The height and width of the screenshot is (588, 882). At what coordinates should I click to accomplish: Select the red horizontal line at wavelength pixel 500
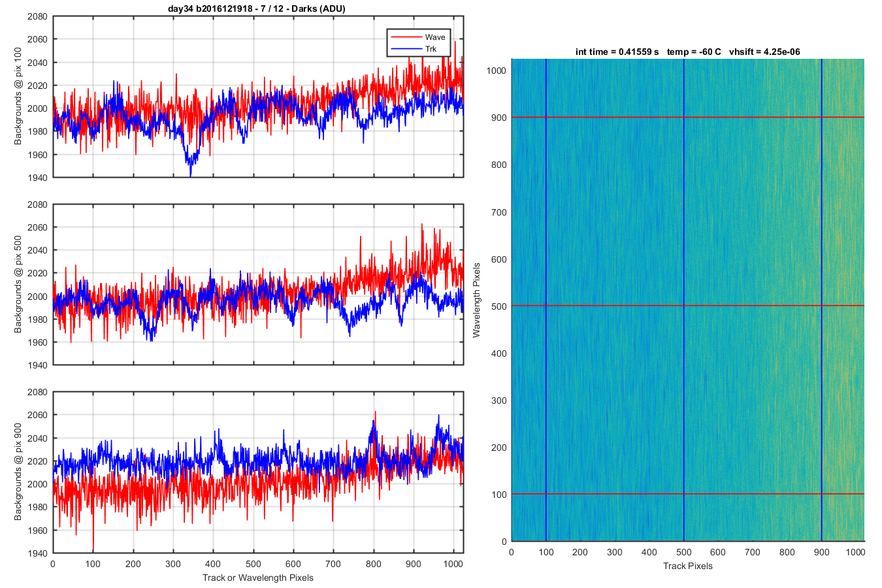[x=688, y=306]
